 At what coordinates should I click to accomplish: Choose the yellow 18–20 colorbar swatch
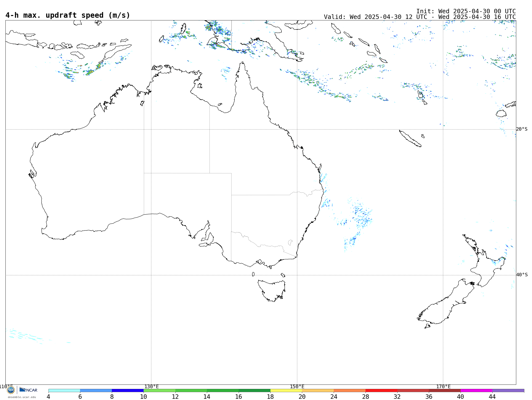pos(286,391)
